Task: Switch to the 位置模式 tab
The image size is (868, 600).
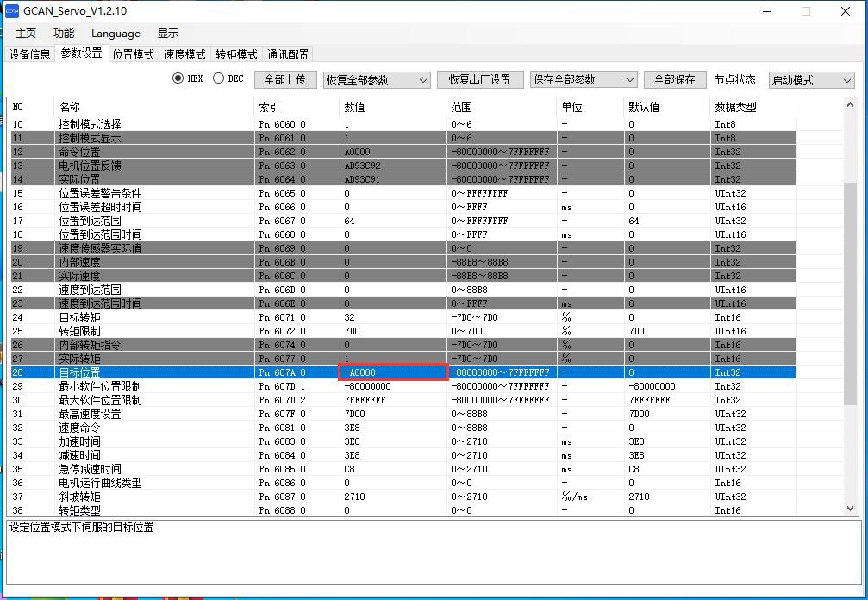Action: coord(133,54)
